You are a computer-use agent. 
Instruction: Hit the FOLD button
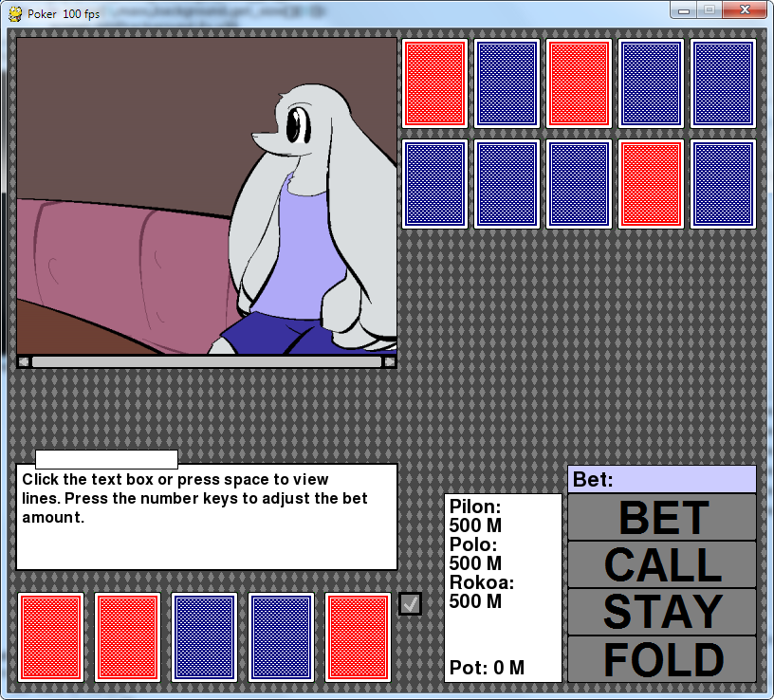tap(662, 659)
